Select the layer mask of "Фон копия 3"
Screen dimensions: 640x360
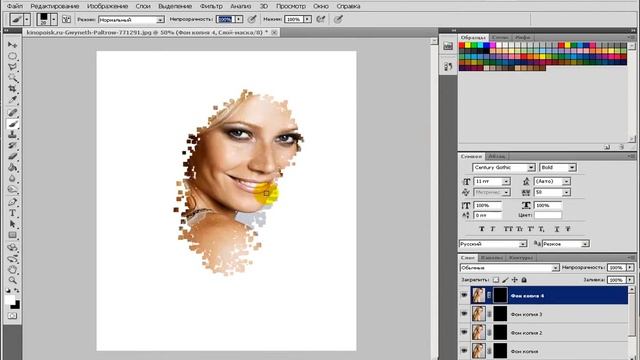point(500,314)
